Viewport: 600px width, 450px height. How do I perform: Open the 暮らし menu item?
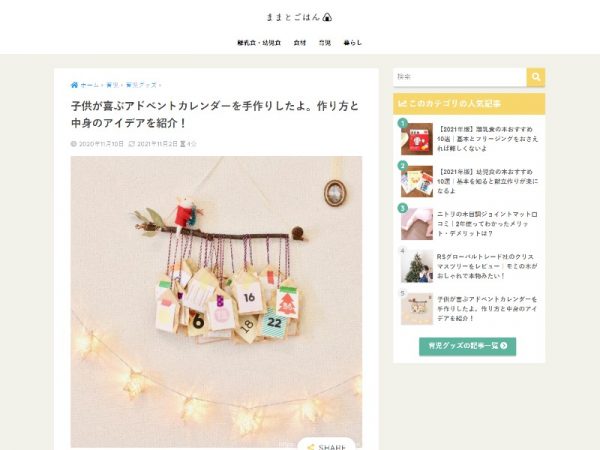click(x=352, y=43)
